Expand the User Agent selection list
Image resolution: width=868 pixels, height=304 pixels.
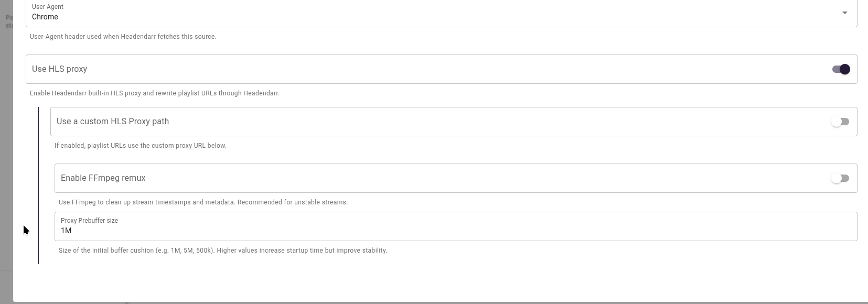click(x=845, y=13)
